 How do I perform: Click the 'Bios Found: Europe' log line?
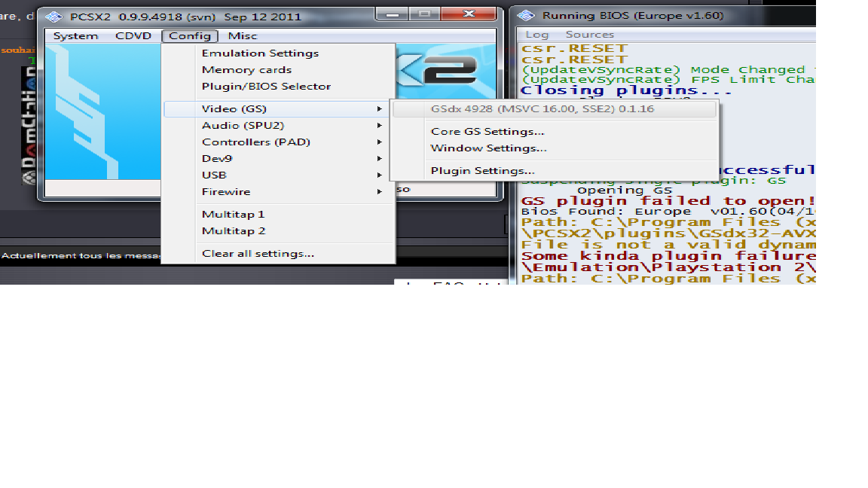[x=668, y=212]
